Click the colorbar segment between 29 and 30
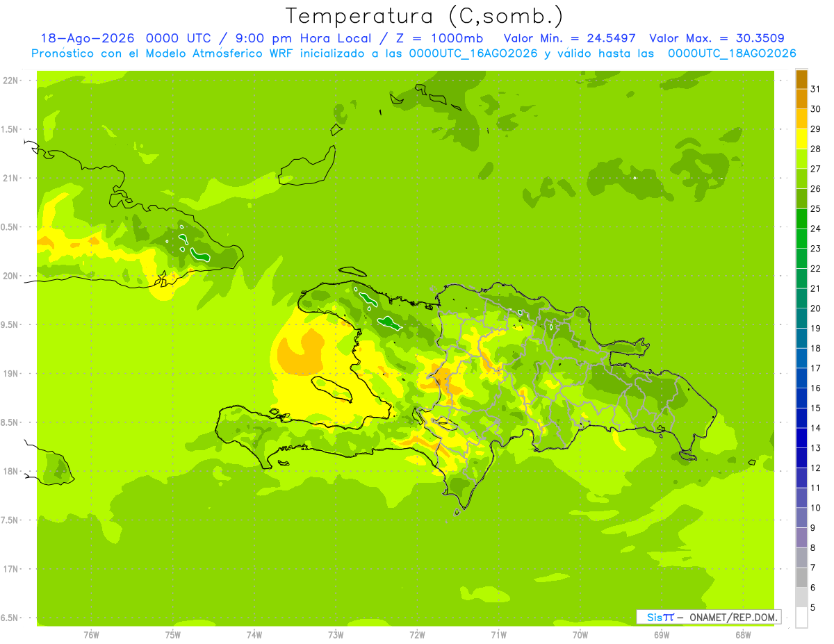This screenshot has width=834, height=644. click(x=801, y=119)
